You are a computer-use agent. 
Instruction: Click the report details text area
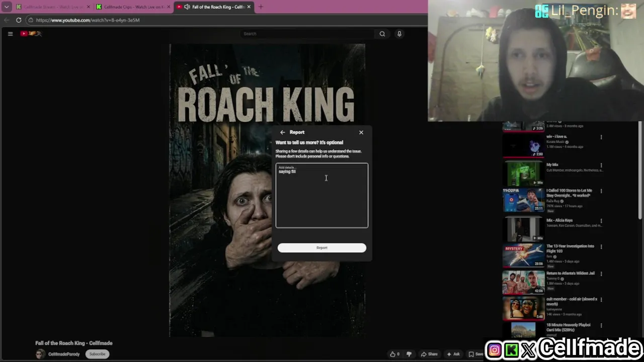[x=321, y=196]
